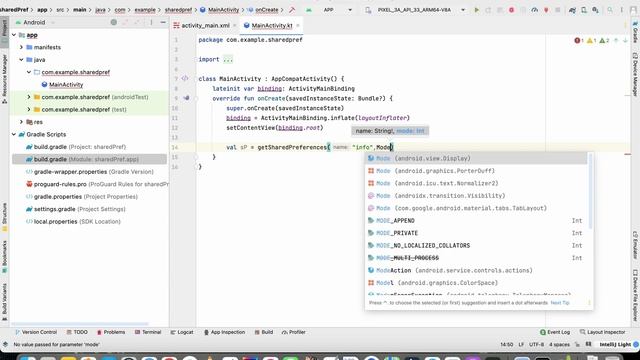Expand com.example.sharedpref (androidTest) package
The height and width of the screenshot is (360, 640).
click(x=29, y=97)
